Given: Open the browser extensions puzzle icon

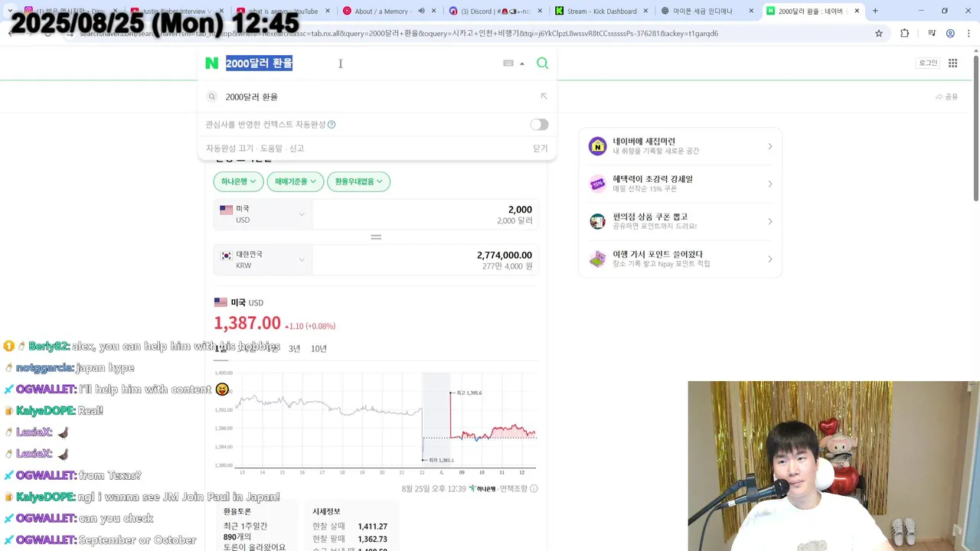Looking at the screenshot, I should click(904, 34).
